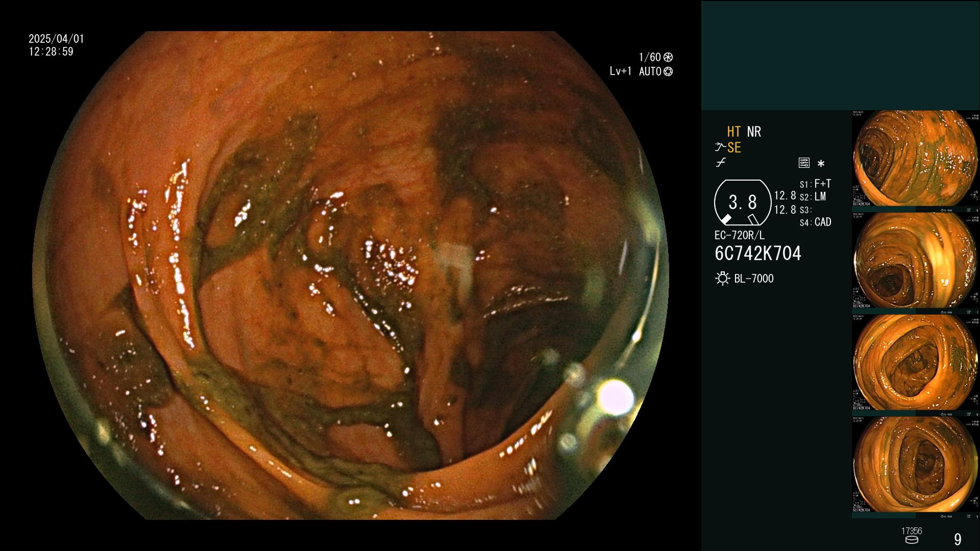Click the Lv+1 brightness level text
This screenshot has width=980, height=551.
click(620, 71)
